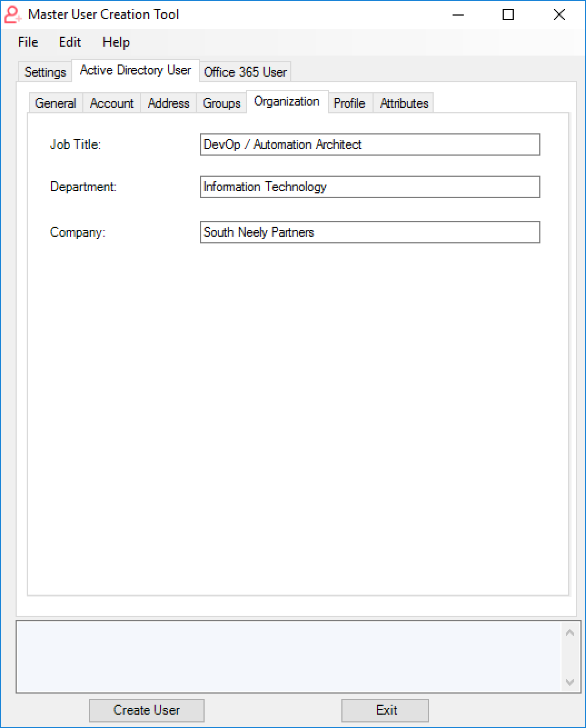586x728 pixels.
Task: Open the Account sub-tab
Action: [112, 103]
